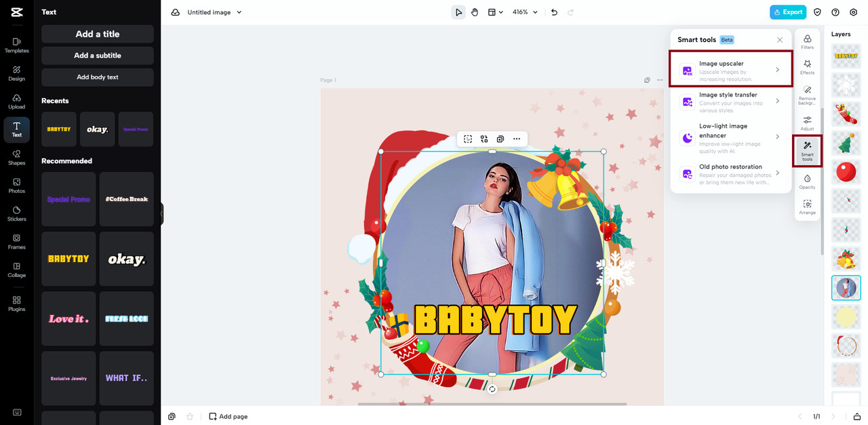
Task: Open the Templates sidebar panel
Action: 16,45
